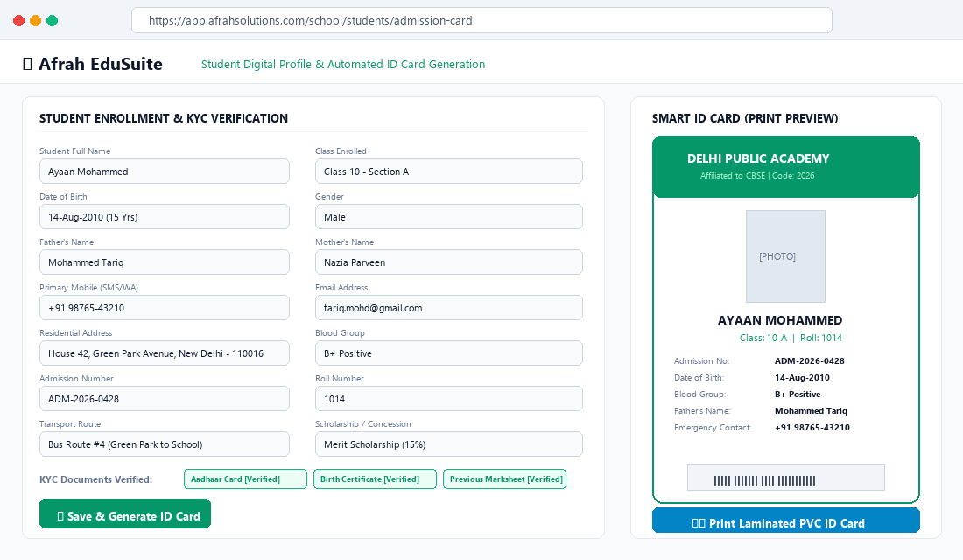Edit the Mother's Name field
963x560 pixels.
448,262
